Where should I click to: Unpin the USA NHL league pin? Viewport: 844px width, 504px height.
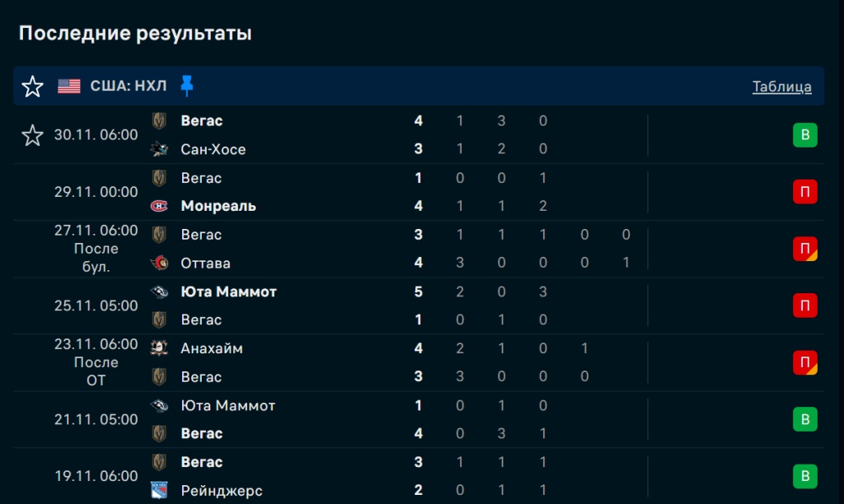[187, 86]
